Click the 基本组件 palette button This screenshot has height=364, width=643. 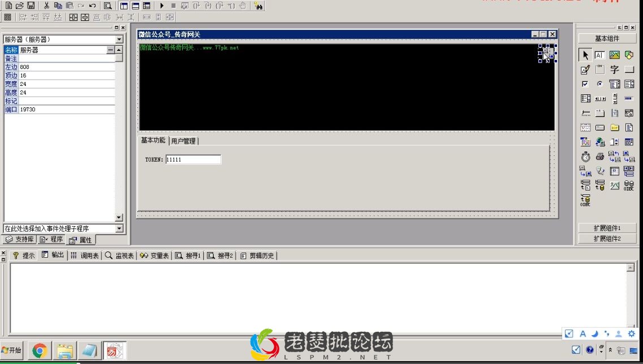pos(607,38)
